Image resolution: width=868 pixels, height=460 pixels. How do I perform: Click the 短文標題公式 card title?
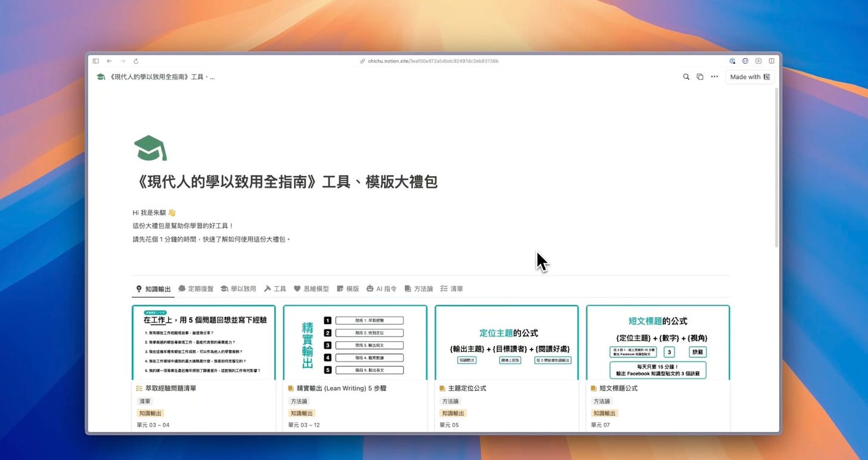(619, 388)
